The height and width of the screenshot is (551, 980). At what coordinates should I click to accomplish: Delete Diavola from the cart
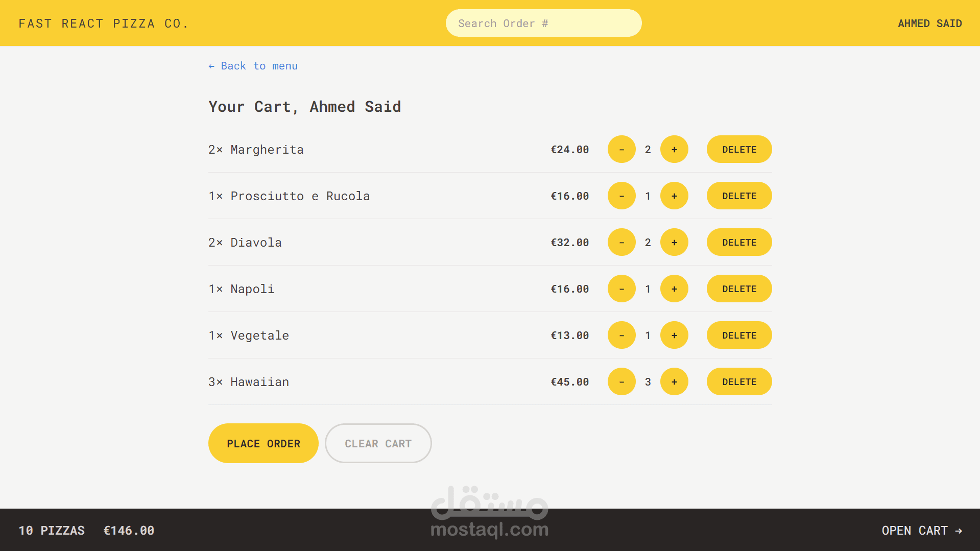point(739,242)
